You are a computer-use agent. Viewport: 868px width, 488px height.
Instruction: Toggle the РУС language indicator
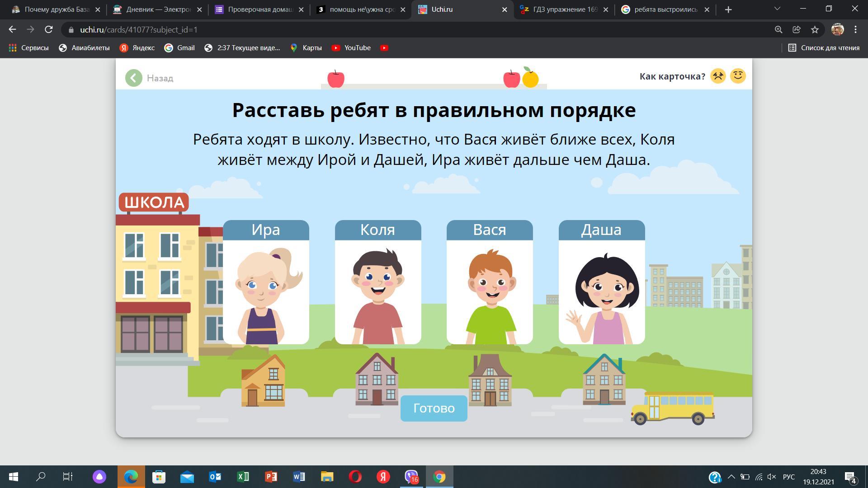point(789,477)
